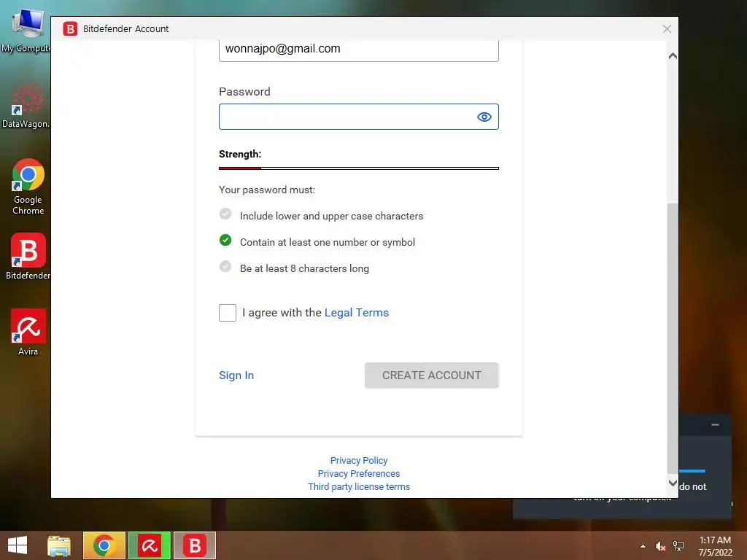Click the Bitdefender logo in title bar
The width and height of the screenshot is (747, 560).
click(70, 28)
